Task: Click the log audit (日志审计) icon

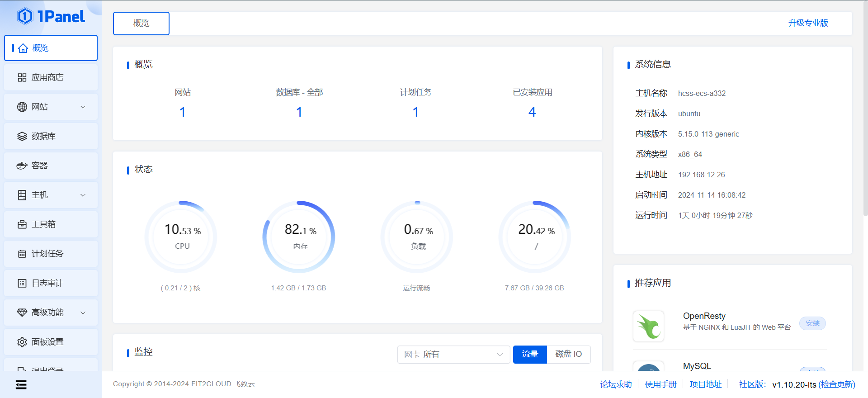Action: (x=22, y=284)
